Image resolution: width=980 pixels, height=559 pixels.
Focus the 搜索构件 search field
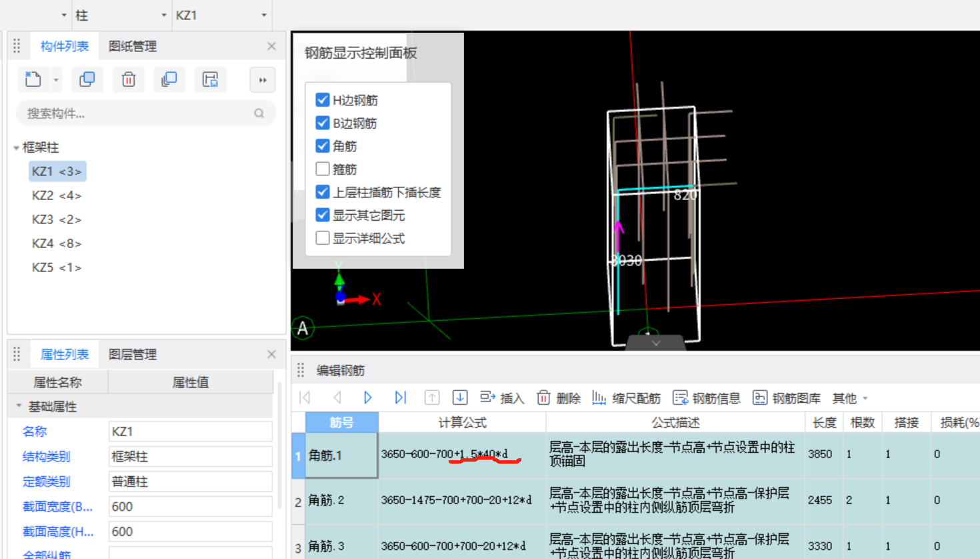(145, 113)
